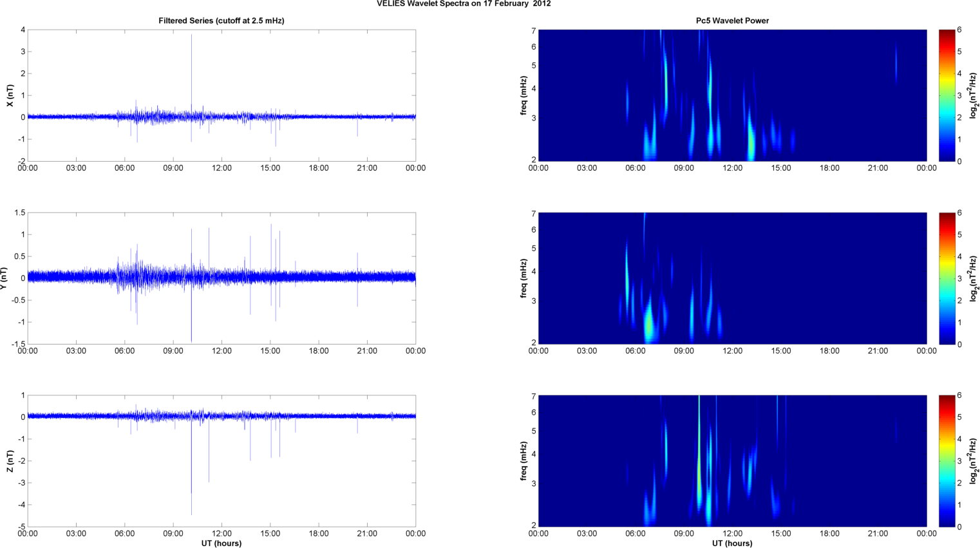
Task: Click the '06:00' tick under the Z series plot
Action: pos(125,534)
